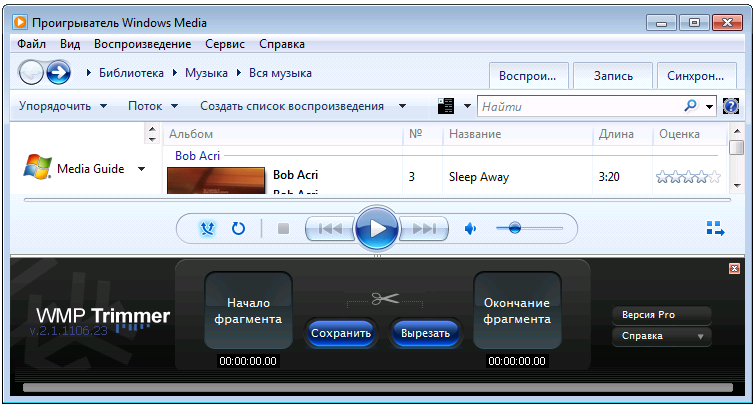Sort by the Альбом column header
The width and height of the screenshot is (756, 407).
pyautogui.click(x=283, y=134)
